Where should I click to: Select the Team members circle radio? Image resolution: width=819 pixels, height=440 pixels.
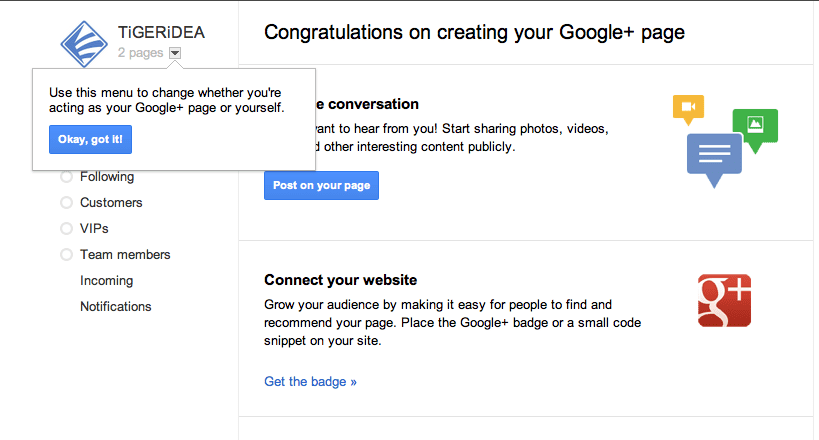pyautogui.click(x=66, y=254)
